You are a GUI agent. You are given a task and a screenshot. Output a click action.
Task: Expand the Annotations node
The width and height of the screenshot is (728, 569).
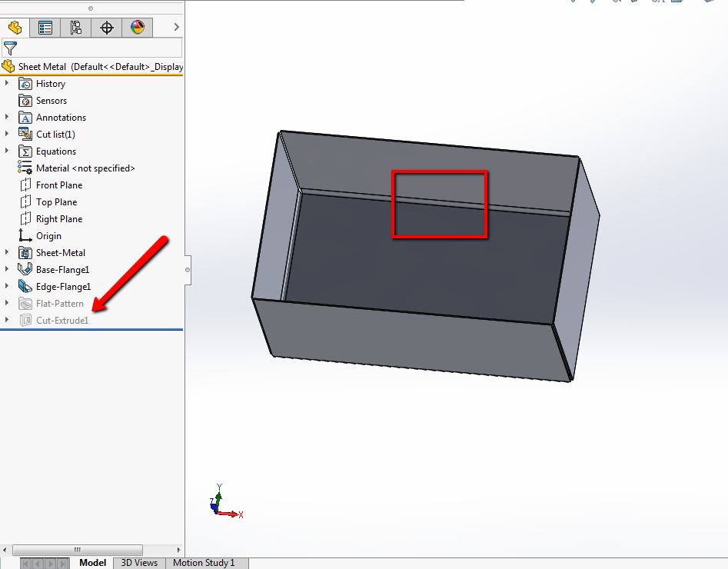pyautogui.click(x=6, y=117)
